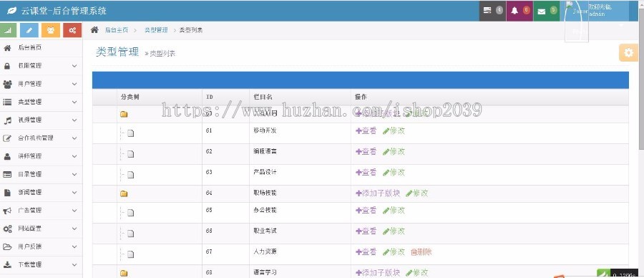Screen dimensions: 644x278
Task: Click the file icon in 办公技能 row
Action: 131,213
